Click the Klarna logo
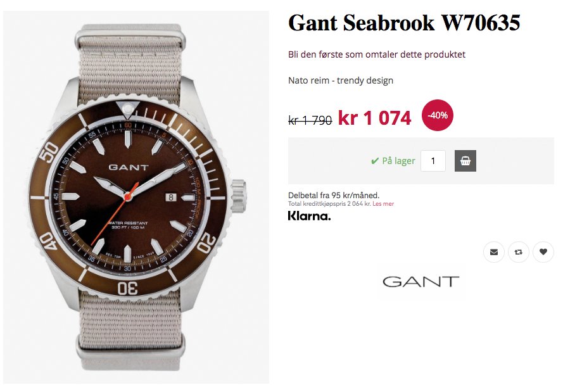 point(309,216)
